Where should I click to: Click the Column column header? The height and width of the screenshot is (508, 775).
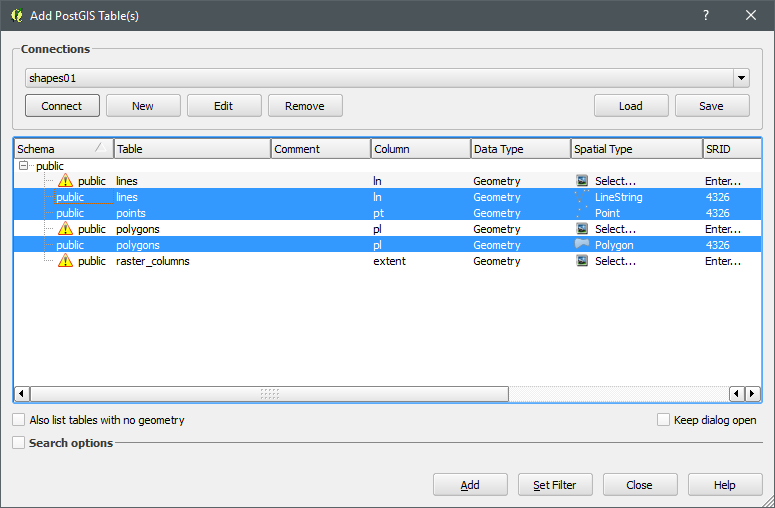[x=421, y=149]
